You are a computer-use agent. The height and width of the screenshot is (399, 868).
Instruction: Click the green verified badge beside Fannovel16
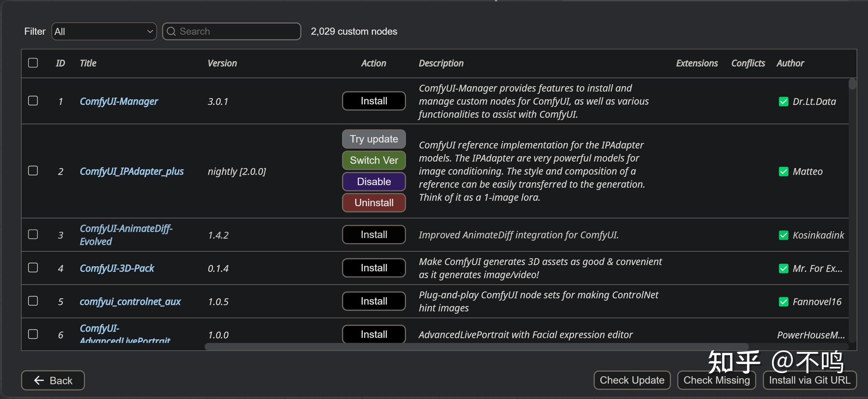[784, 302]
